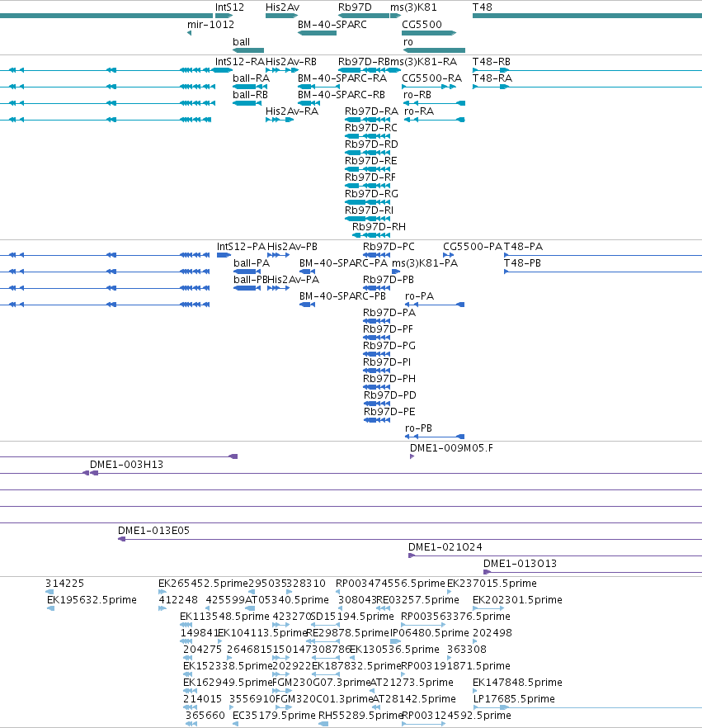Screen dimensions: 702x728
Task: Select clone DME1-013E05
Action: pos(153,531)
